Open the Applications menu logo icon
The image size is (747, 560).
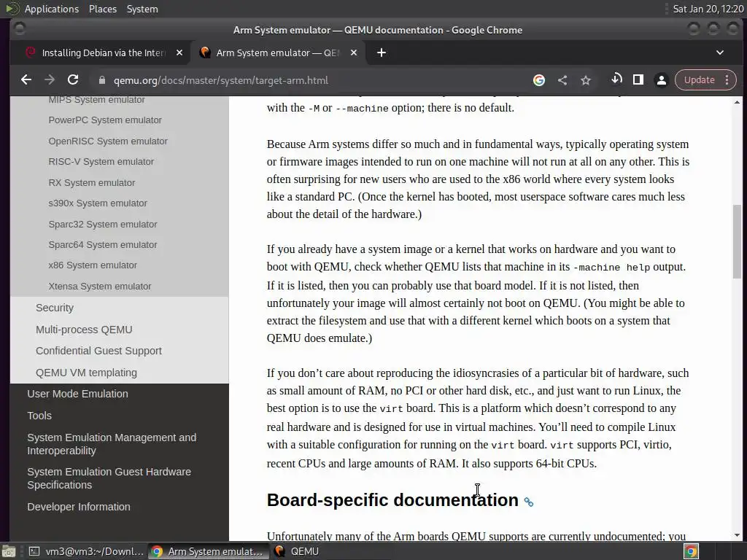[12, 9]
